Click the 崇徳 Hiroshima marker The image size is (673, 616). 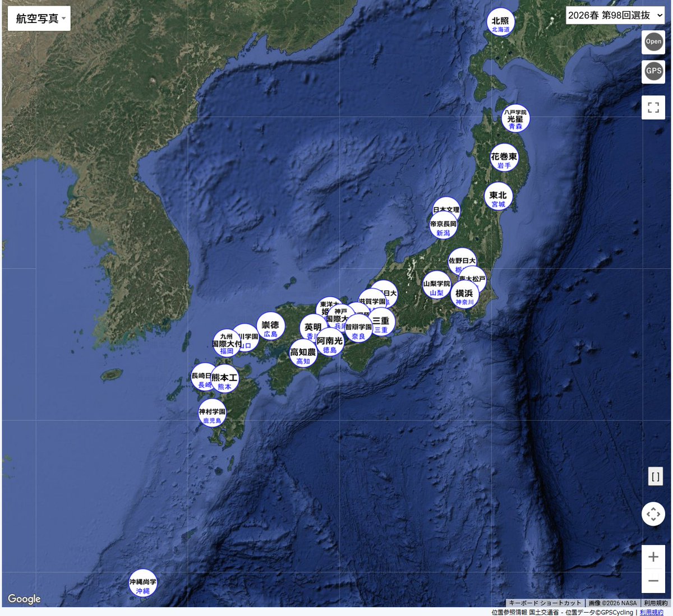pos(270,327)
